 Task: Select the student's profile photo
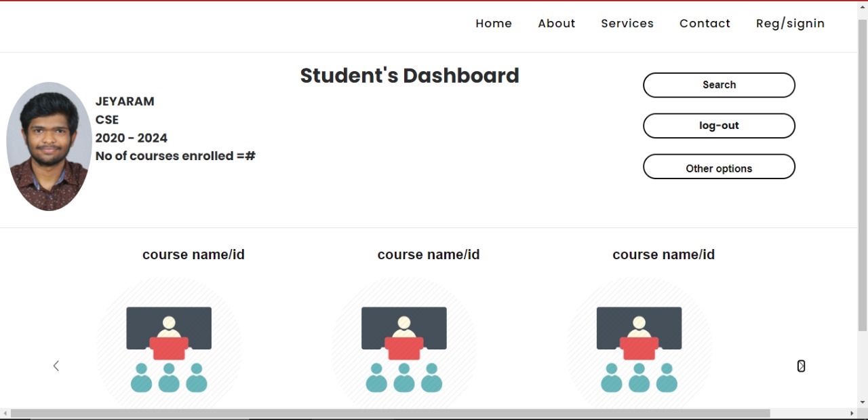pos(49,147)
